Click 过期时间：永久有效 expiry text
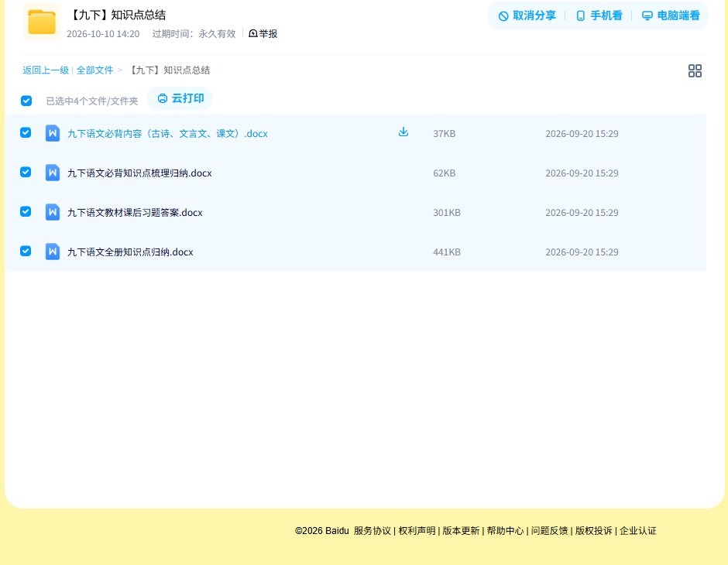728x565 pixels. (x=194, y=34)
